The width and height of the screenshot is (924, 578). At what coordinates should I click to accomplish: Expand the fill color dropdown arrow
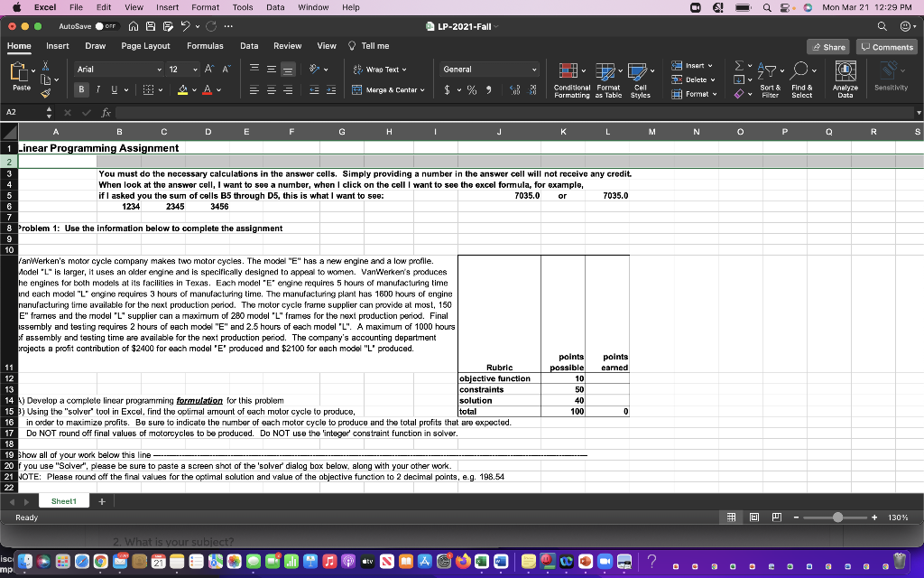click(x=192, y=89)
